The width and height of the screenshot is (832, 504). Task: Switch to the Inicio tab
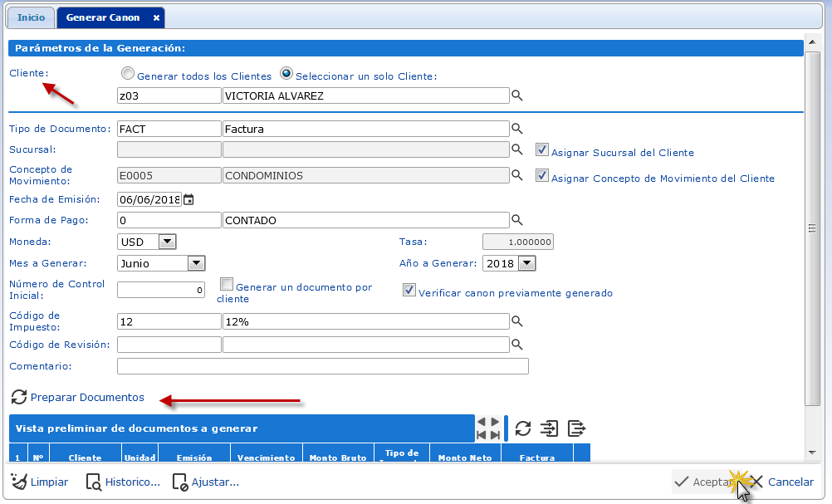tap(31, 17)
